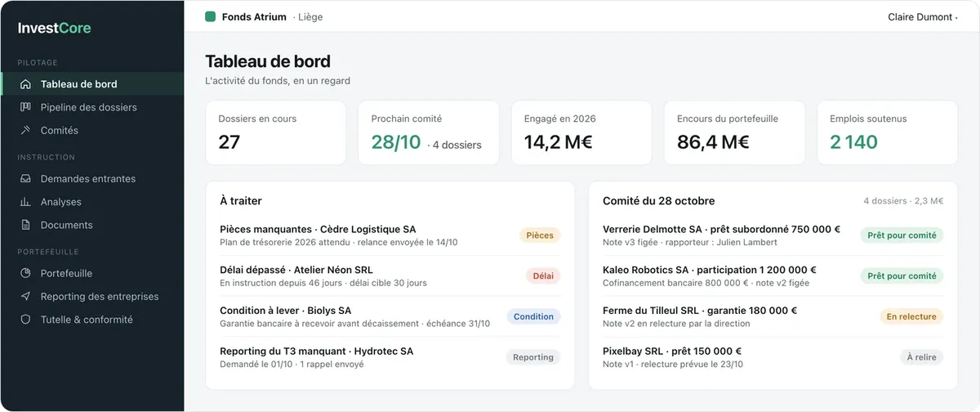The height and width of the screenshot is (412, 980).
Task: Click the À traiter heading
Action: 241,201
